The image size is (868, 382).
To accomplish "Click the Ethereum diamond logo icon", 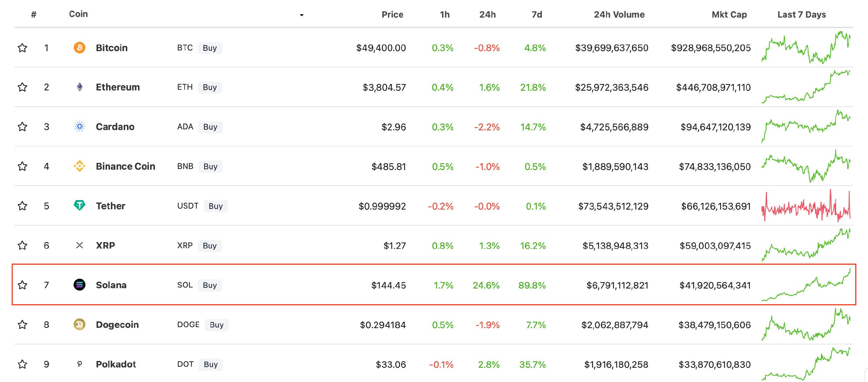I will pyautogui.click(x=79, y=87).
